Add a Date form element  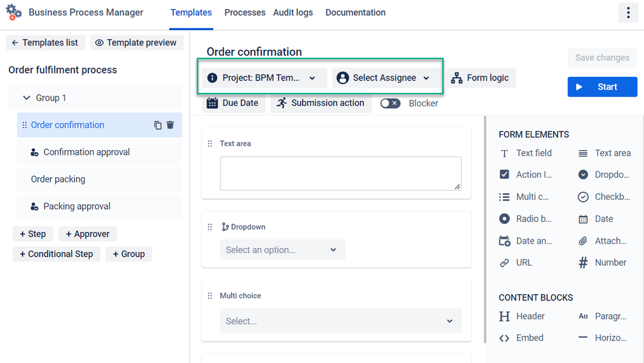[x=596, y=219]
